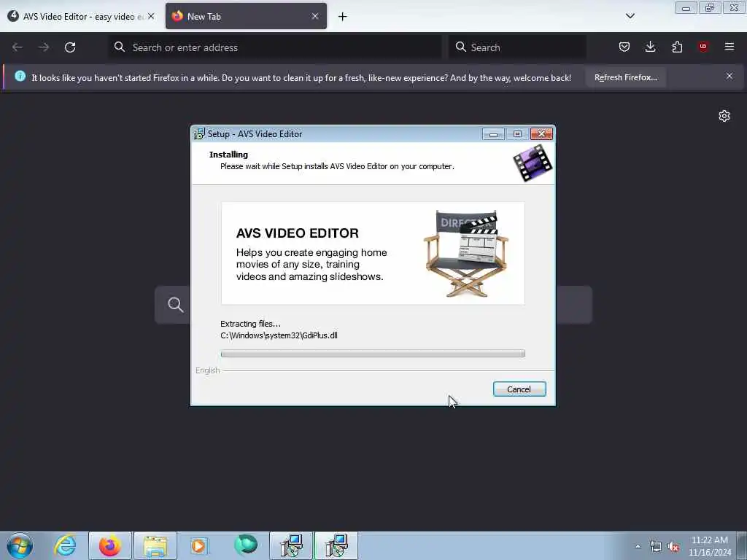Viewport: 747px width, 560px height.
Task: Focus the Search or enter address bar
Action: point(275,47)
